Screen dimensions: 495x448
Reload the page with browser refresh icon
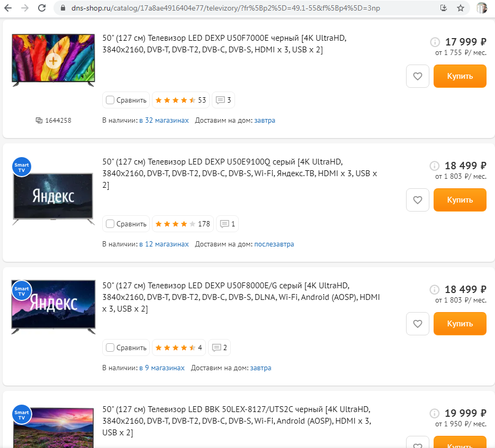click(42, 8)
